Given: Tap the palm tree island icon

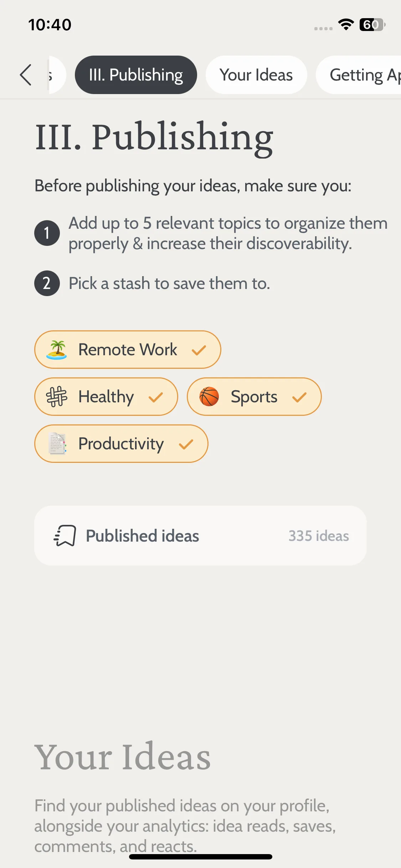Looking at the screenshot, I should (x=57, y=350).
